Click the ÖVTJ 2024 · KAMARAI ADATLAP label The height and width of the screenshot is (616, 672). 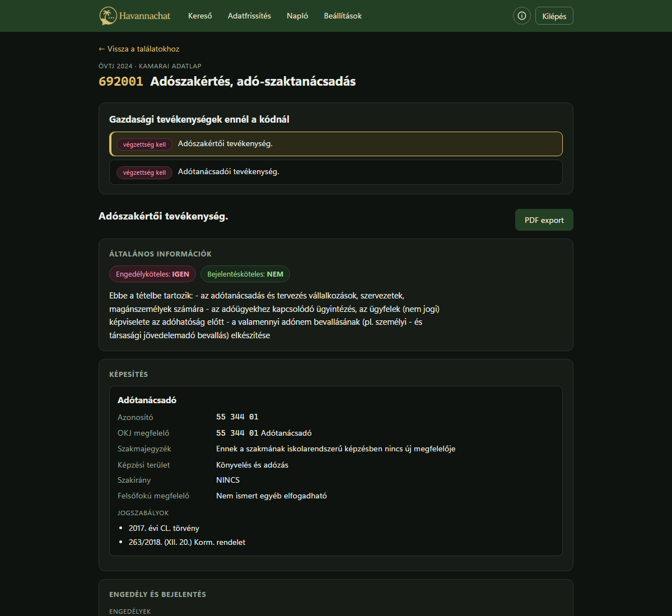click(150, 66)
